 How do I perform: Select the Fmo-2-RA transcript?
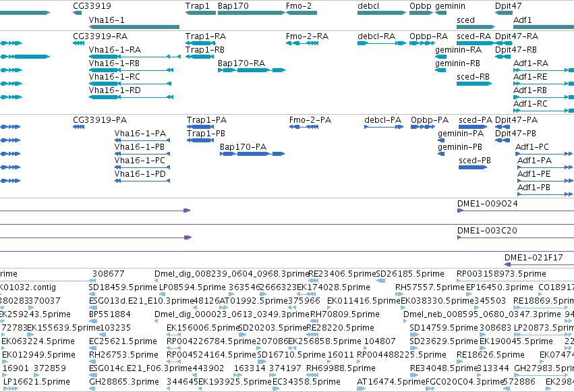[x=302, y=43]
